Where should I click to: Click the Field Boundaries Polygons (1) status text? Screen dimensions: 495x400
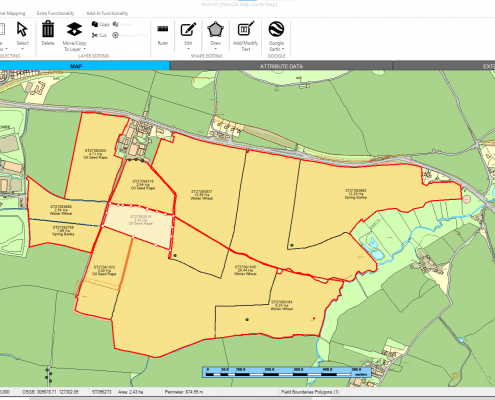pyautogui.click(x=310, y=392)
